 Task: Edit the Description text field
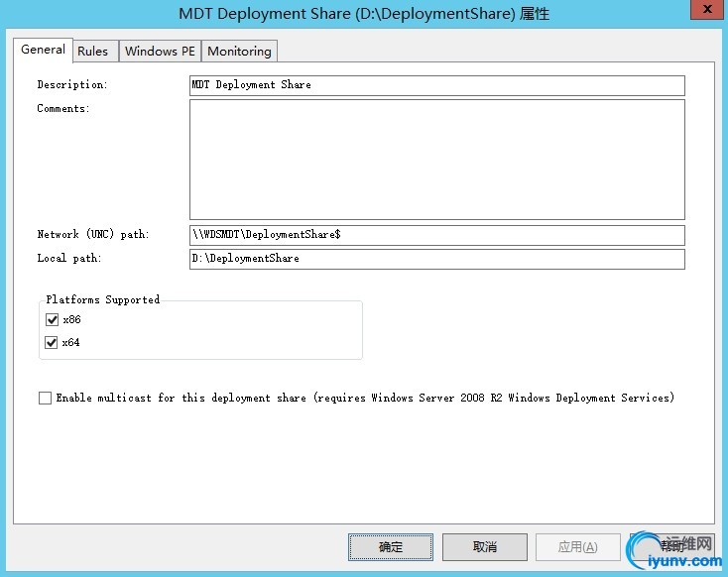point(436,85)
